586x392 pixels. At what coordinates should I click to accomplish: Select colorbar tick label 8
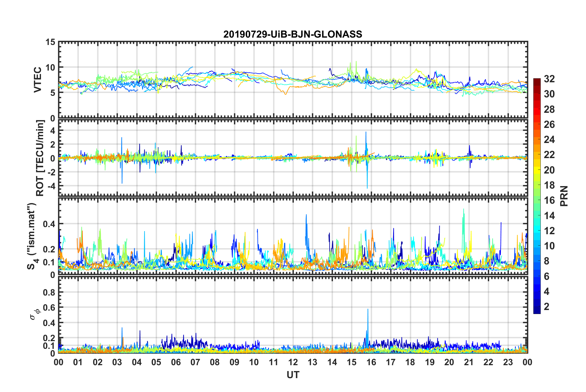pyautogui.click(x=547, y=261)
